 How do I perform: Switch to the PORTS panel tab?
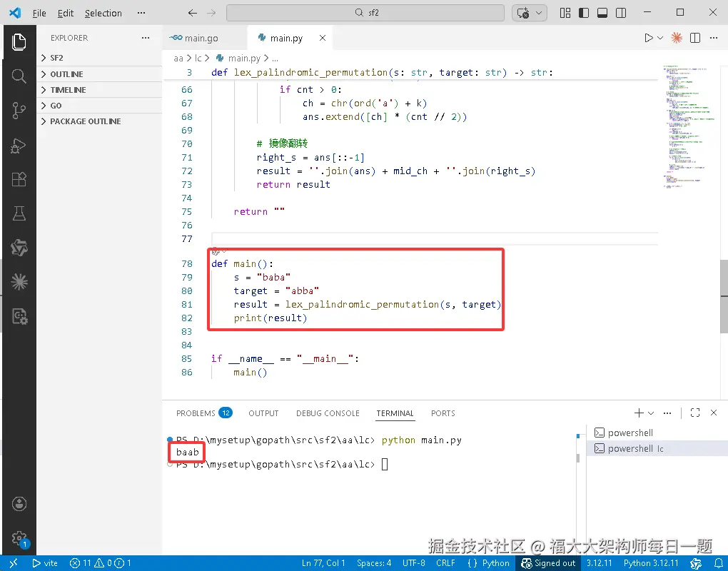(443, 413)
